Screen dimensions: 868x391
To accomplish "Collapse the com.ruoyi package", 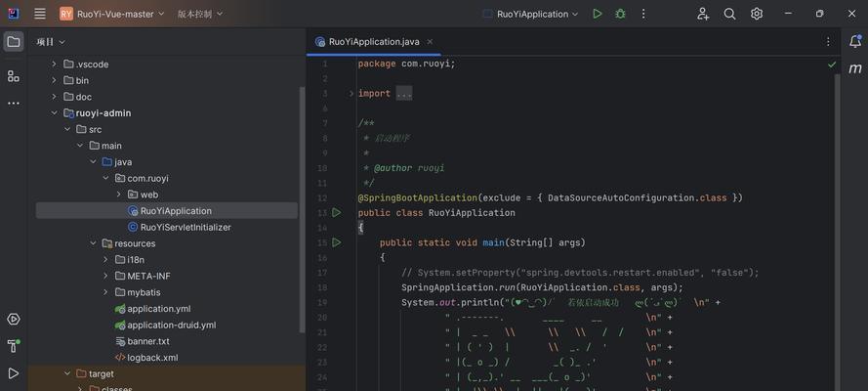I will (x=105, y=178).
